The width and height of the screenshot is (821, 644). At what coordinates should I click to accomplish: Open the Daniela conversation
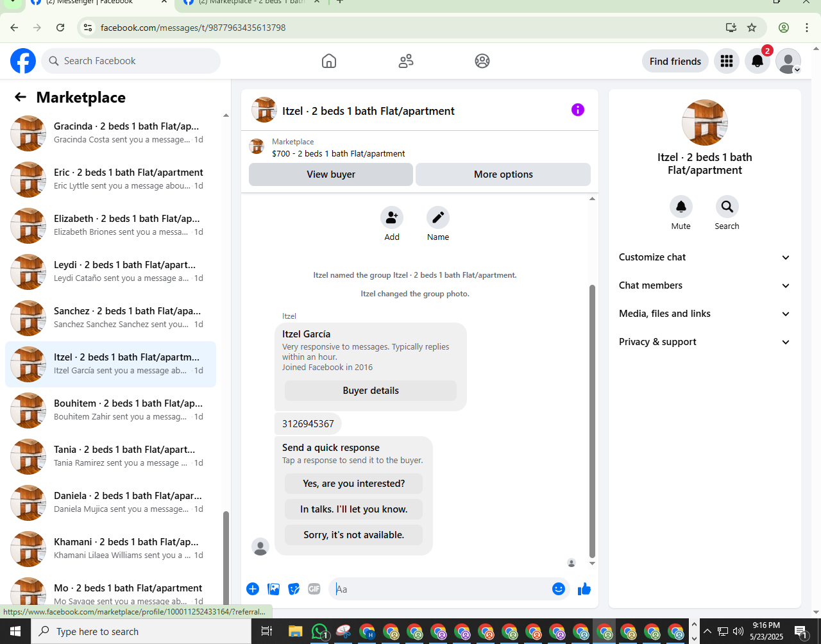click(x=110, y=503)
